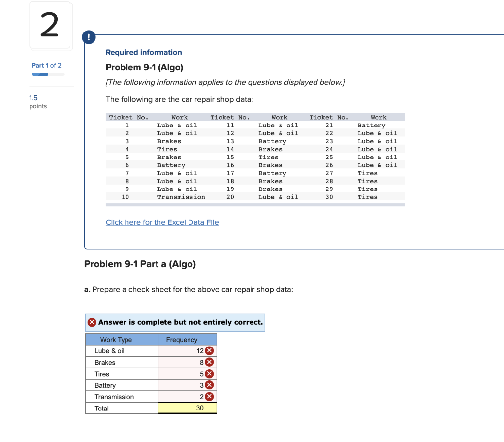Select Ticket No. 10 Transmission entry

pos(181,197)
